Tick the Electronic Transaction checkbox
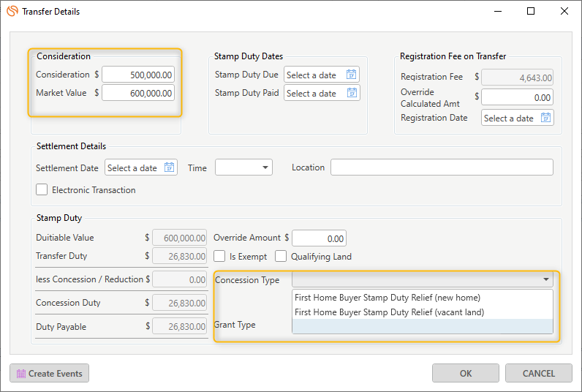The width and height of the screenshot is (582, 392). point(42,189)
